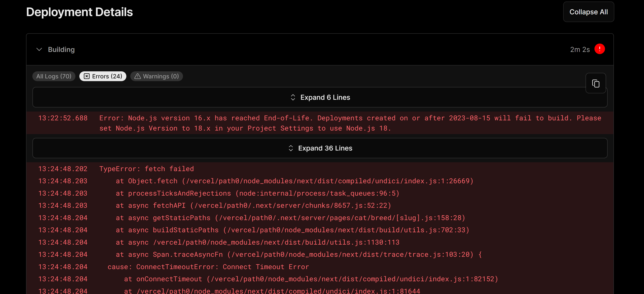Switch to the All Logs (70) tab

coord(54,76)
